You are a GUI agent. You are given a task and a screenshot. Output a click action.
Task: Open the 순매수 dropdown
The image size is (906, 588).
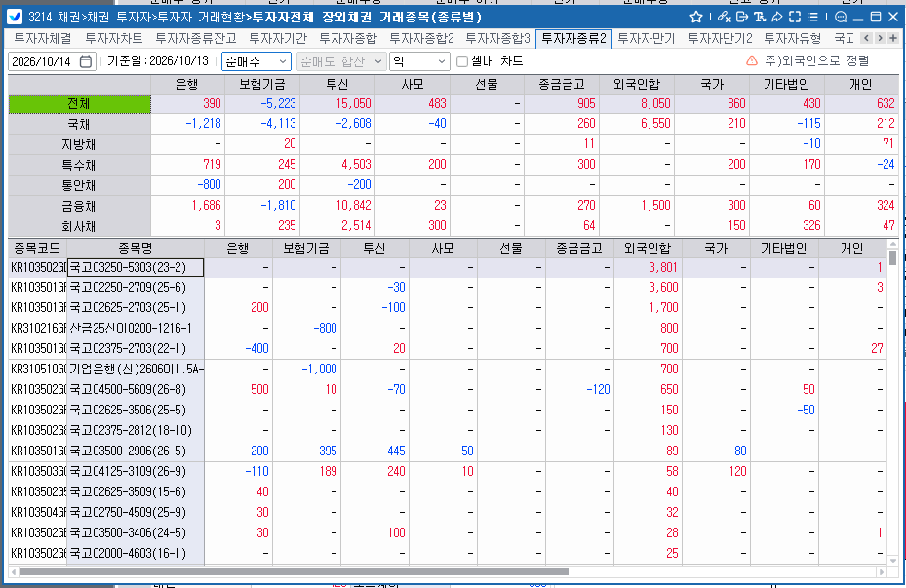[x=256, y=61]
